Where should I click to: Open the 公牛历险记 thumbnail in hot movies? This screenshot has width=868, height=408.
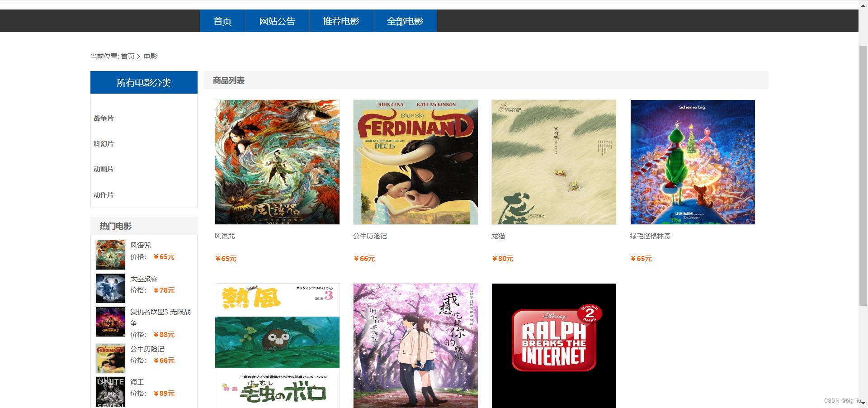[110, 358]
